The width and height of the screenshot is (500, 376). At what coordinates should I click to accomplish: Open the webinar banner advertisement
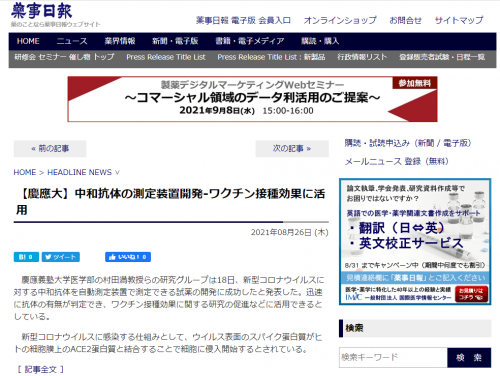252,99
